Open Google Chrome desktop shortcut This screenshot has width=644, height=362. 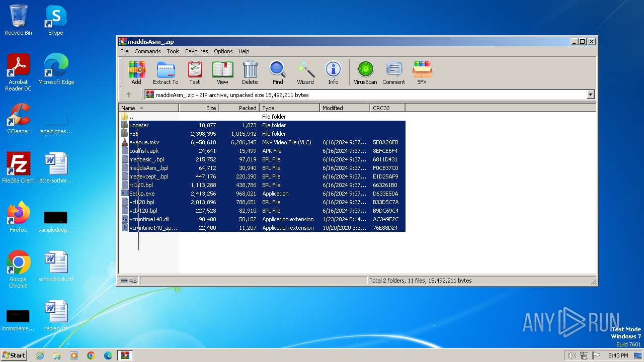pos(18,270)
